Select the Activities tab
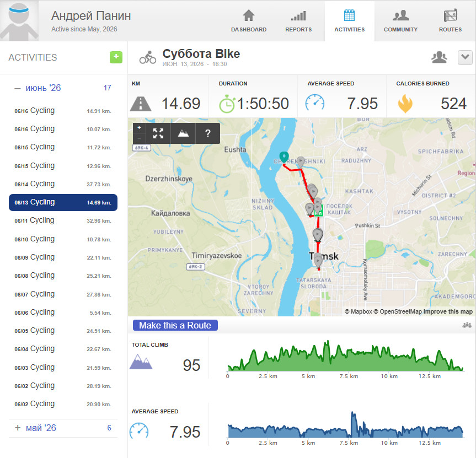This screenshot has height=458, width=476. coord(349,21)
